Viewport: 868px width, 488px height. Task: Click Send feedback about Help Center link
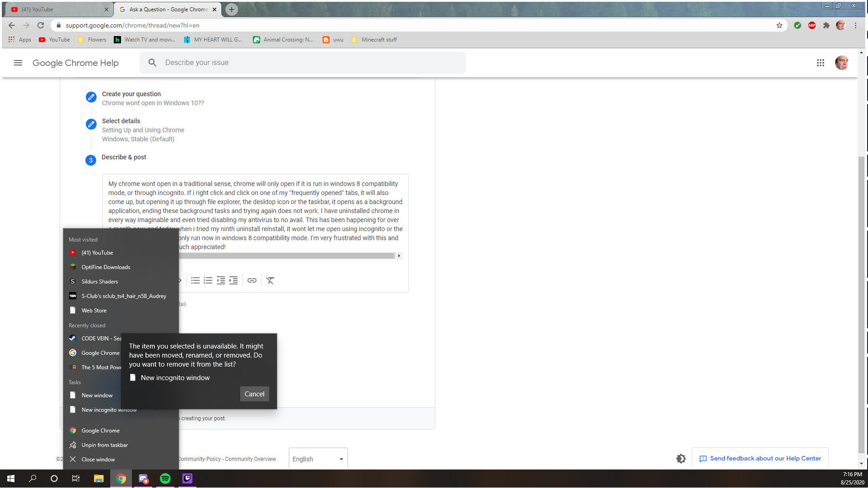point(760,458)
